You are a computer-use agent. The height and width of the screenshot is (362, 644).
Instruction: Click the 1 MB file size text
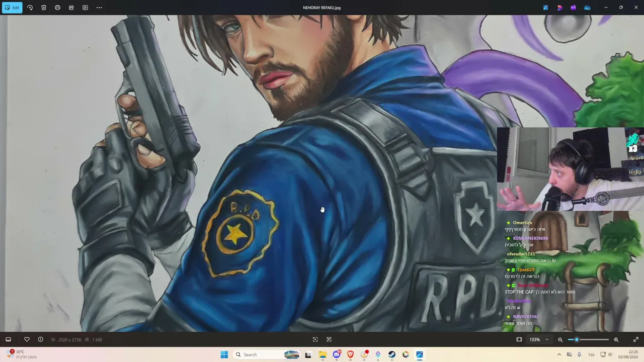(x=97, y=340)
